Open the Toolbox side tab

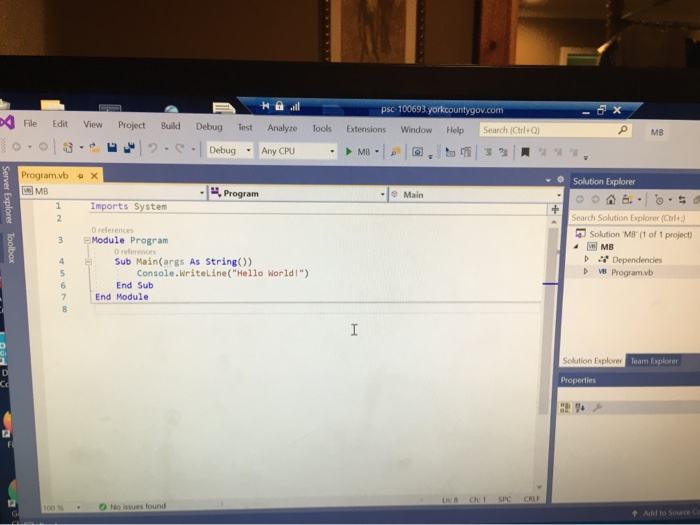[x=11, y=247]
